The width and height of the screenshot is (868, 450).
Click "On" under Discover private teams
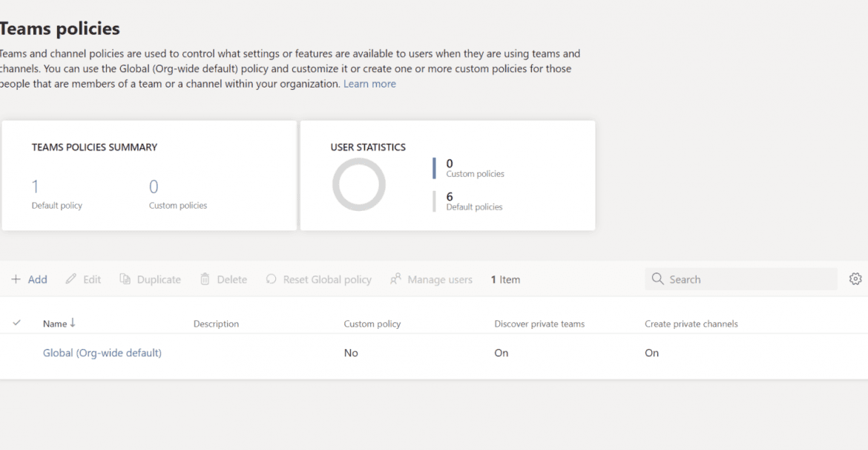coord(501,353)
